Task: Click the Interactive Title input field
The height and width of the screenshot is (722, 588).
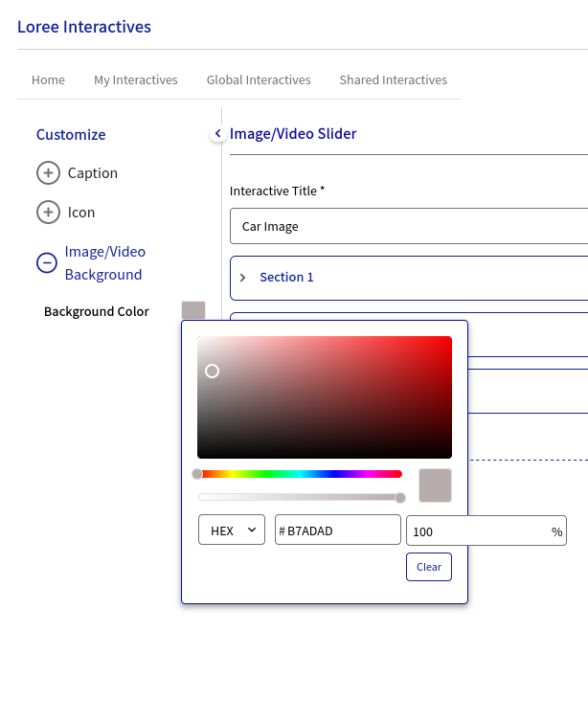Action: (409, 226)
